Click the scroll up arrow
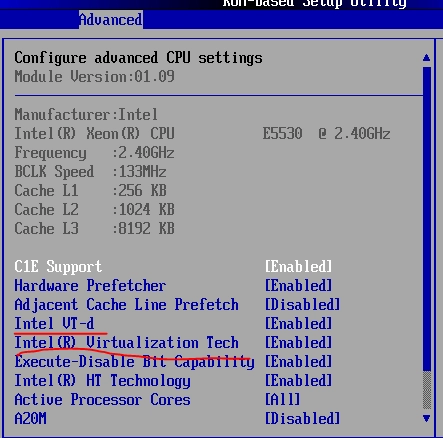Image resolution: width=443 pixels, height=438 pixels. [426, 58]
